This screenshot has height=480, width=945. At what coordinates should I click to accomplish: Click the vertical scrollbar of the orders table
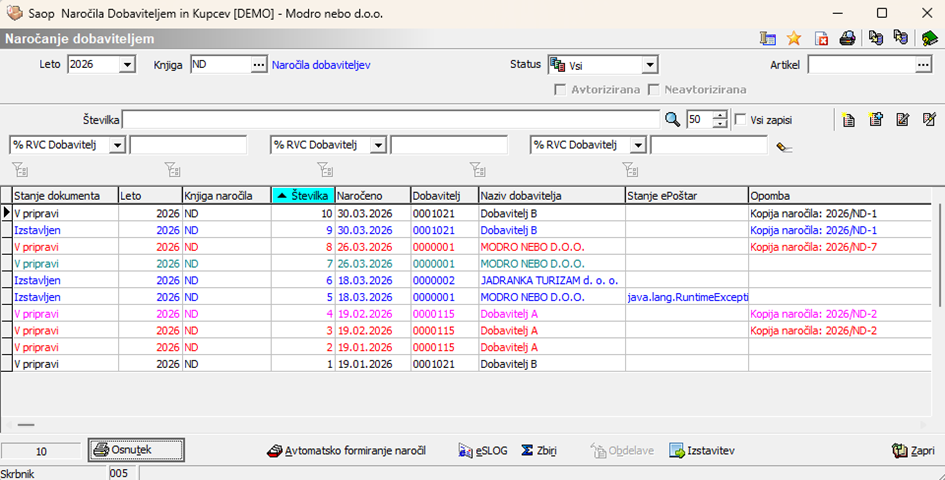pyautogui.click(x=938, y=253)
